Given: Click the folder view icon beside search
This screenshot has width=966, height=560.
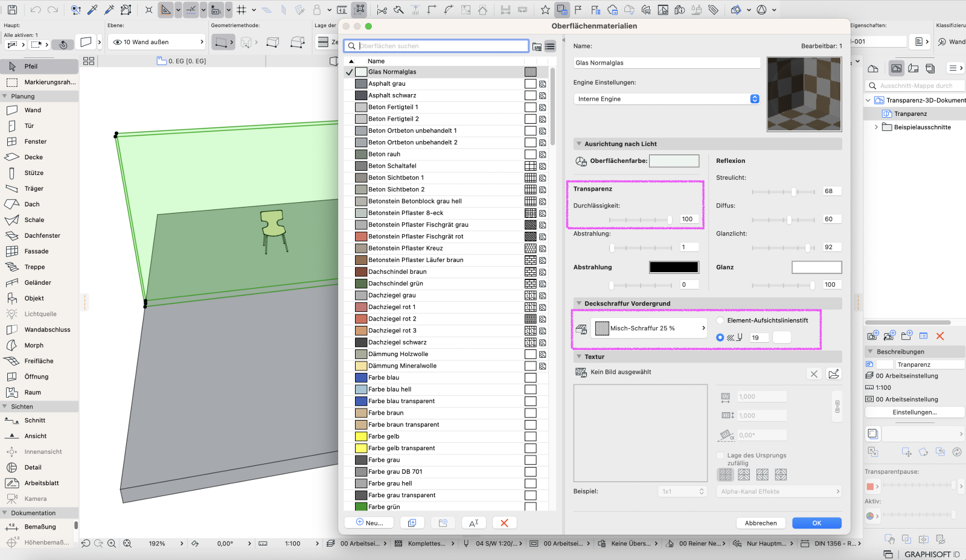Looking at the screenshot, I should [537, 46].
